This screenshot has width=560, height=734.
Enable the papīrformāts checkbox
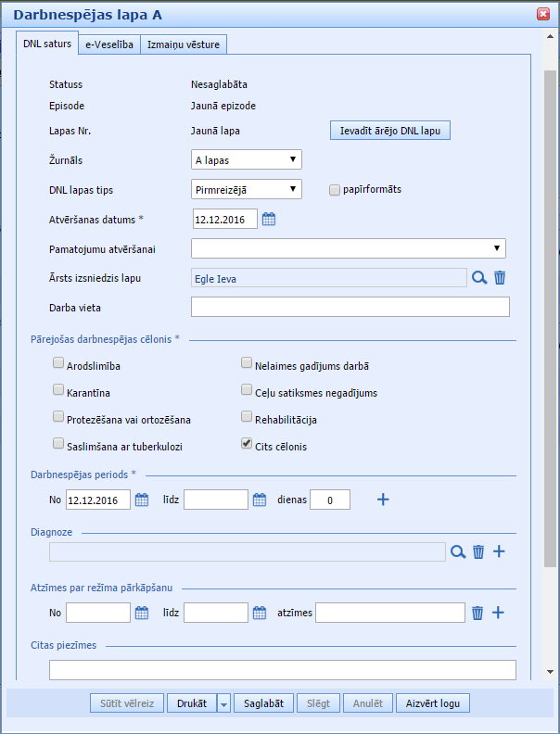pyautogui.click(x=336, y=190)
